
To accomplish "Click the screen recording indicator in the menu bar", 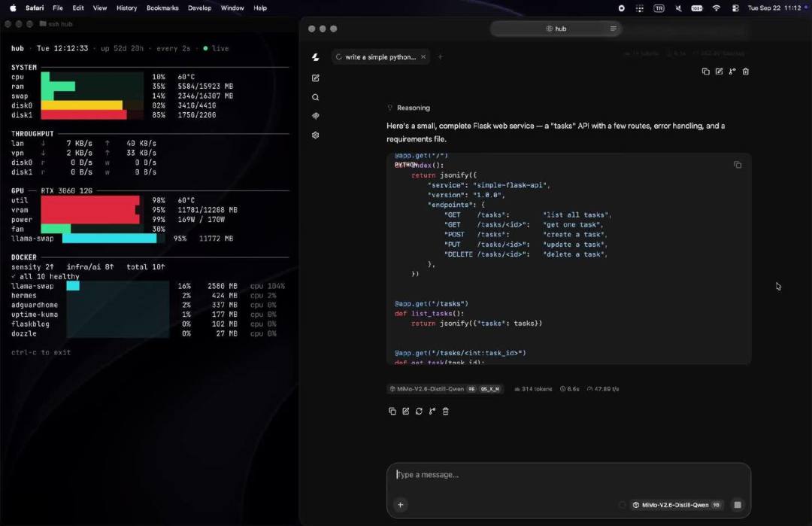I will (622, 8).
